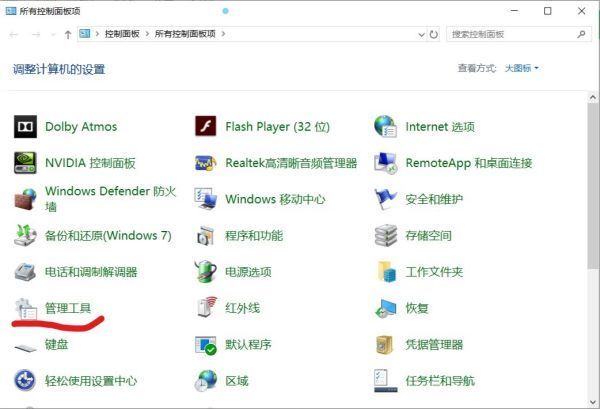Expand the chevron after 控制面板 breadcrumb
The width and height of the screenshot is (600, 409).
pyautogui.click(x=147, y=34)
